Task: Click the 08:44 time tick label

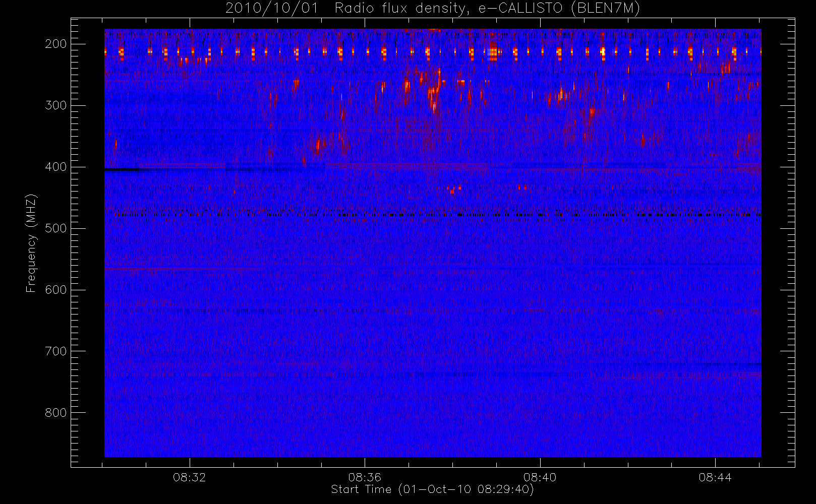Action: coord(715,477)
